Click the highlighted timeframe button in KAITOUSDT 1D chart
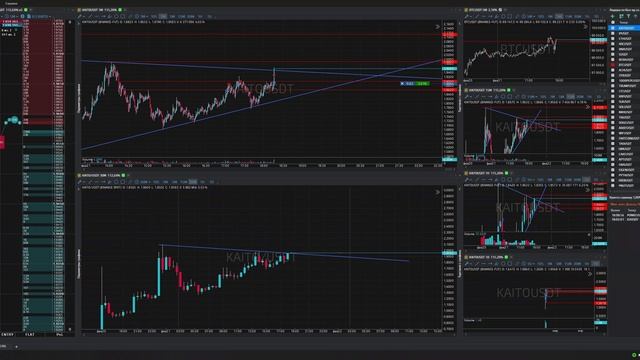Viewport: 640px width, 360px height. pyautogui.click(x=596, y=264)
